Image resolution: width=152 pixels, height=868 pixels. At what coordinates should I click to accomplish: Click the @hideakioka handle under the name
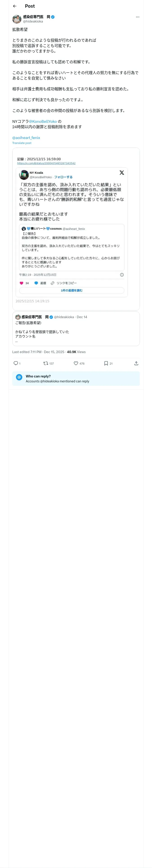[x=33, y=22]
